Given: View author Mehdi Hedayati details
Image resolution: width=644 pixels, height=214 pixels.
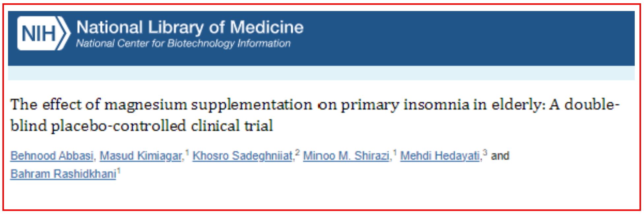Looking at the screenshot, I should (440, 156).
